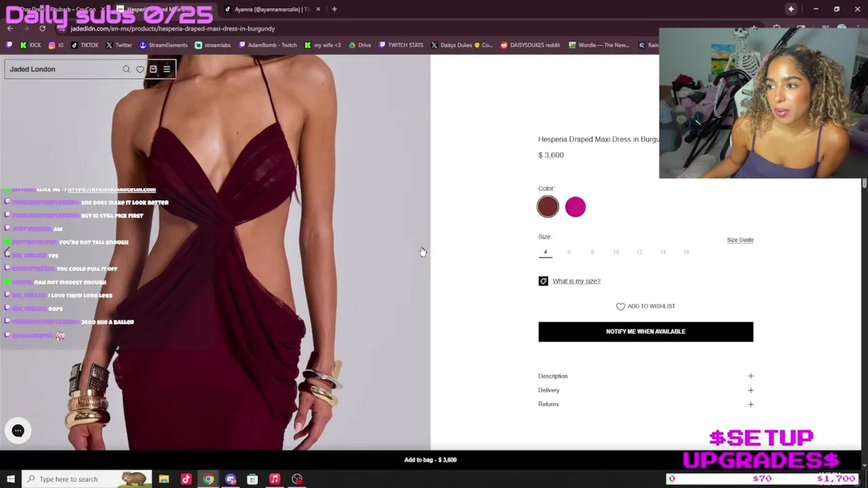Select size 16
Viewport: 868px width, 488px height.
click(686, 252)
